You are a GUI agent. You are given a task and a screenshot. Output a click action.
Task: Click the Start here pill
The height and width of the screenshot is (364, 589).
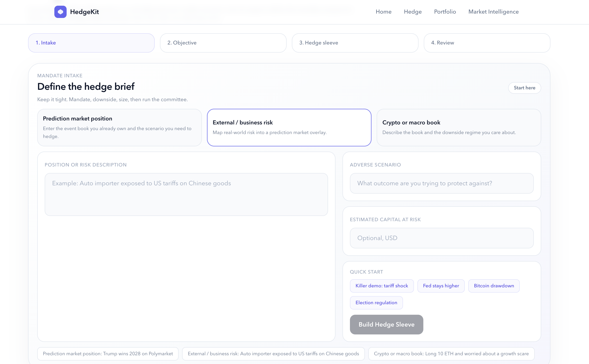(x=524, y=88)
